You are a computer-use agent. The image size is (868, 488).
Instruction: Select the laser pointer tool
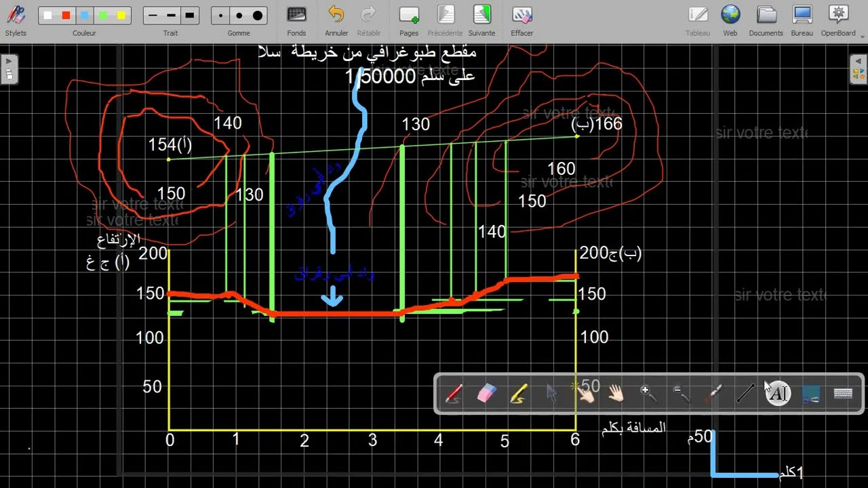713,393
